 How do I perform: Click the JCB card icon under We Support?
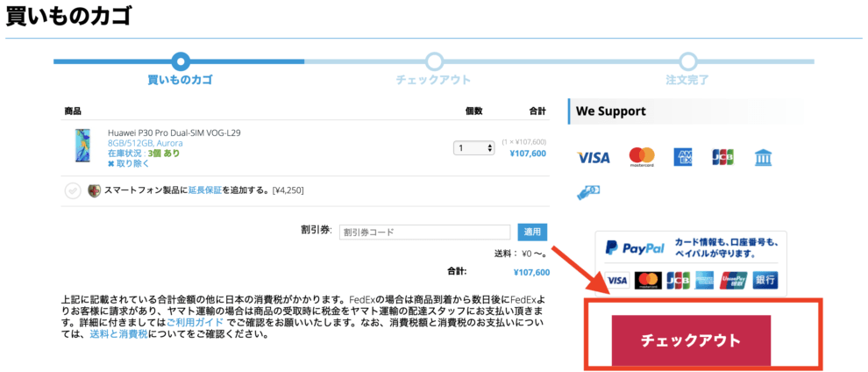tap(722, 158)
